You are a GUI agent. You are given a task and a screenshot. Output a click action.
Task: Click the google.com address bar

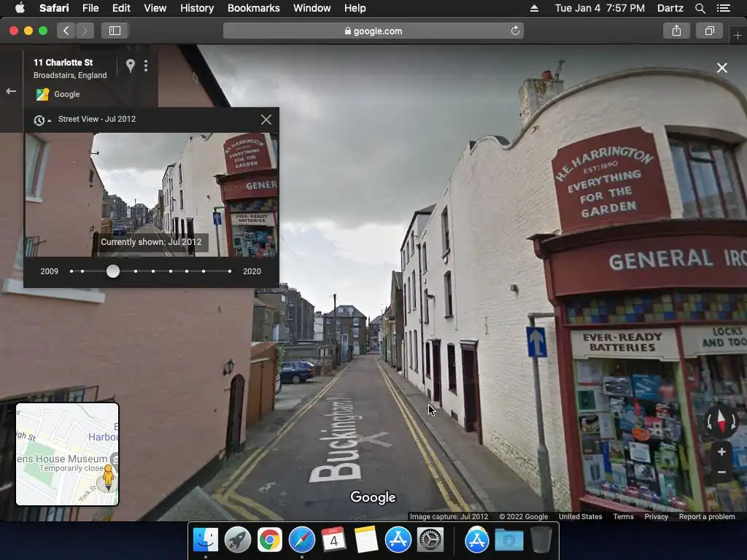373,31
